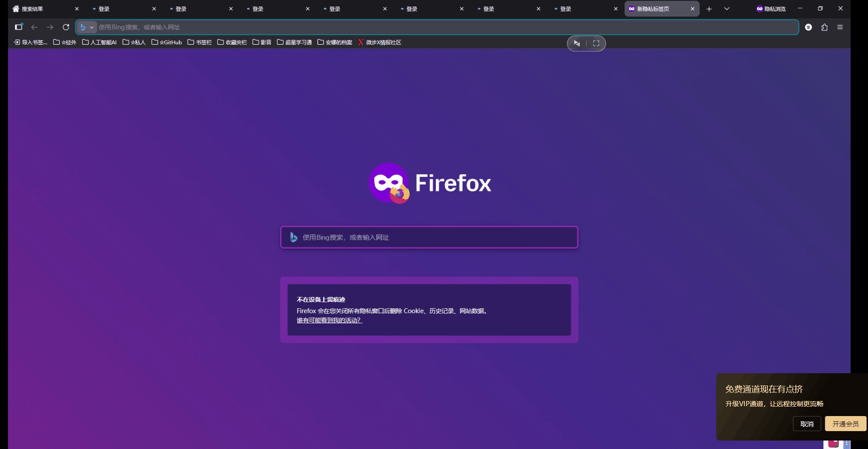Screen dimensions: 868x449
Task: Click the 取消 button in VIP popup
Action: coord(807,424)
